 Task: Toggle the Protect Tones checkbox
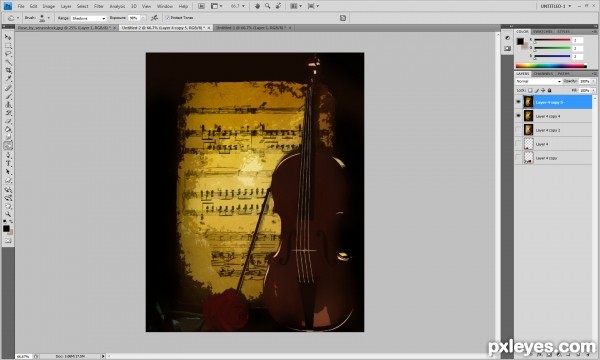(x=167, y=18)
